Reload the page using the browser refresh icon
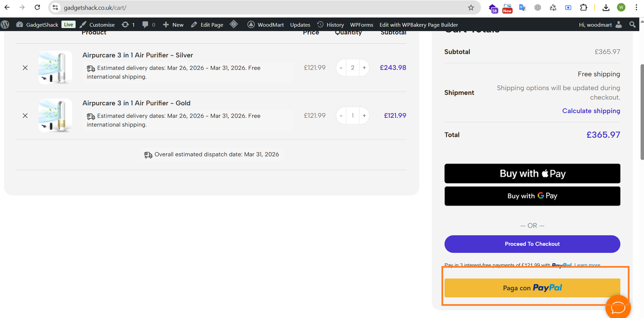This screenshot has height=318, width=644. [37, 8]
